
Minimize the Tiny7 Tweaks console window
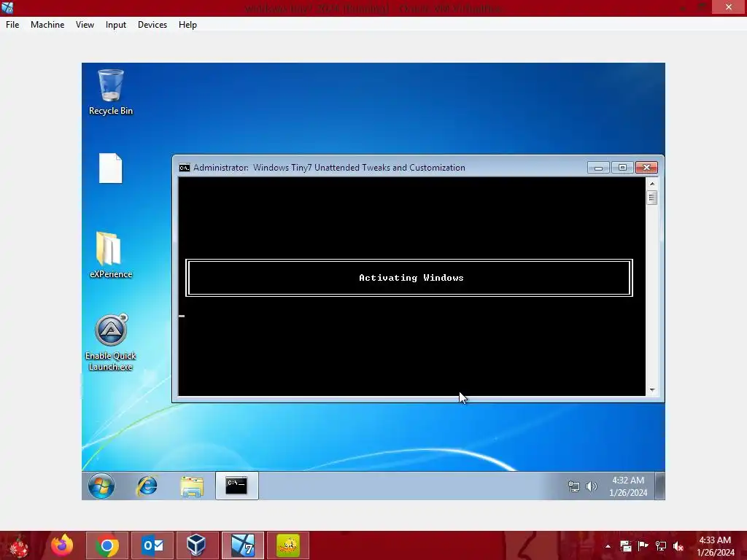(x=598, y=168)
